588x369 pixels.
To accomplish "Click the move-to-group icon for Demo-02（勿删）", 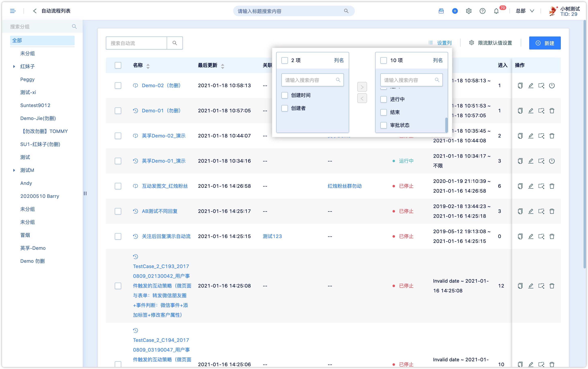I will point(541,85).
